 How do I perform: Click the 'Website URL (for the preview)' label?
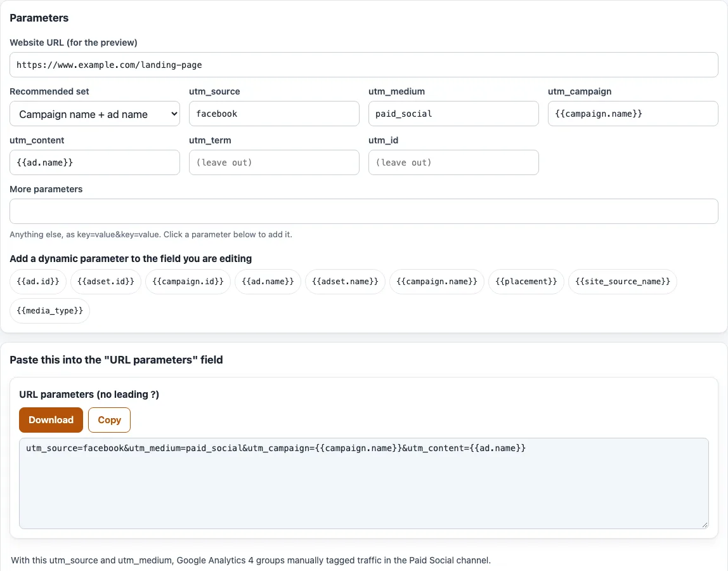(x=74, y=43)
